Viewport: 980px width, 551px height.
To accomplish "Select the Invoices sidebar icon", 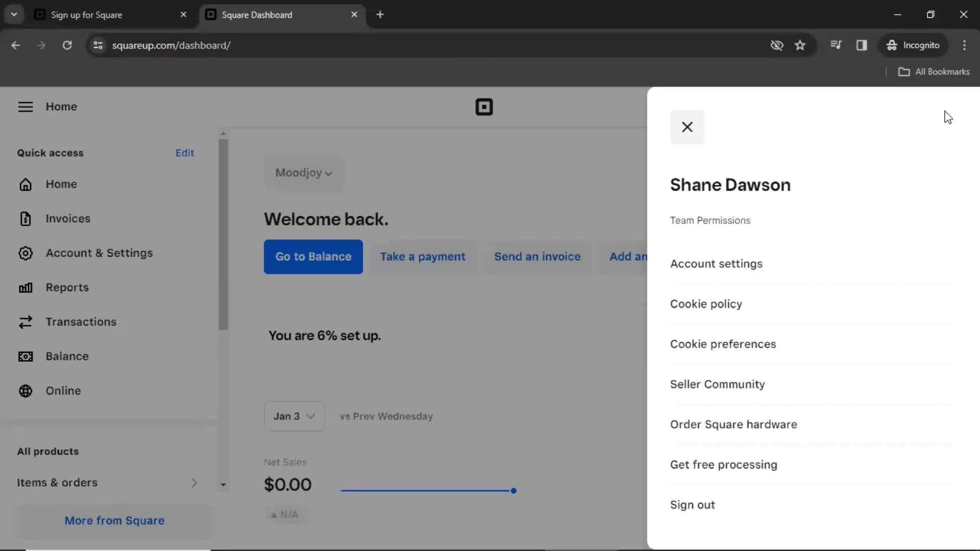I will (x=25, y=218).
